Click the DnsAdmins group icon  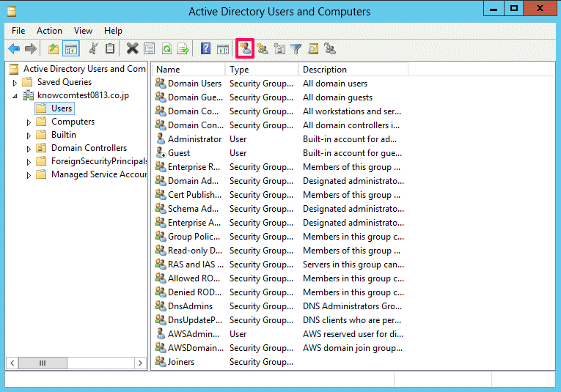point(161,306)
